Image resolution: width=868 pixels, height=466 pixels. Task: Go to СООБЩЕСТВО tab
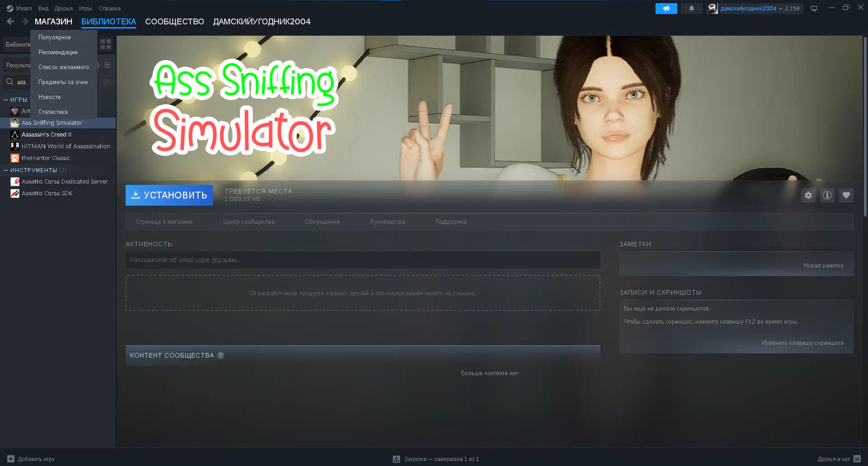click(175, 21)
